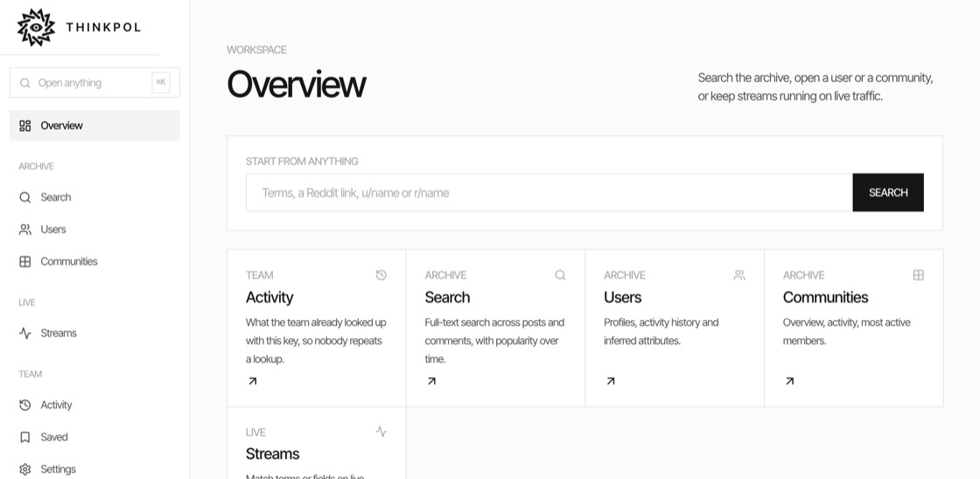Click the Overview page heading
Screen dimensions: 980x479
pos(297,84)
